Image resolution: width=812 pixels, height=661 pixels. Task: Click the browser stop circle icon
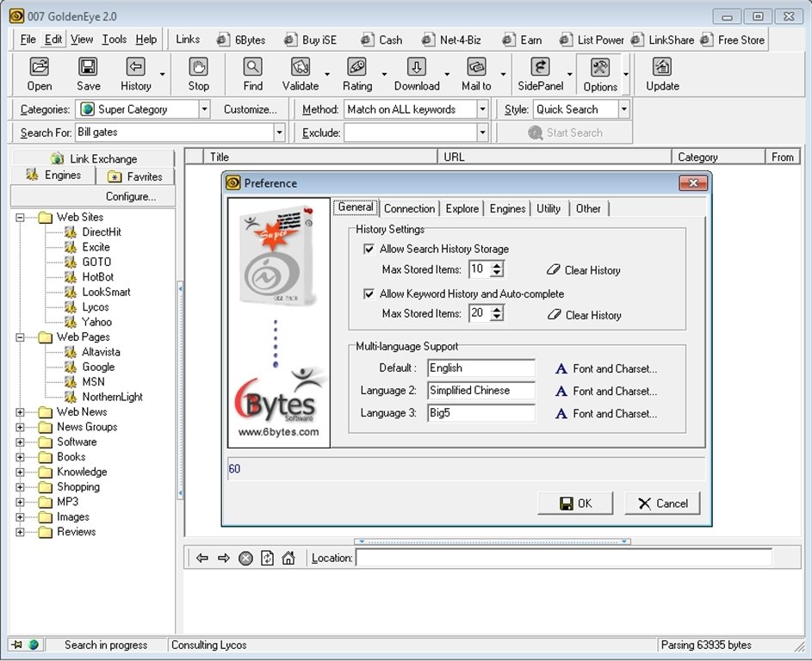click(245, 558)
